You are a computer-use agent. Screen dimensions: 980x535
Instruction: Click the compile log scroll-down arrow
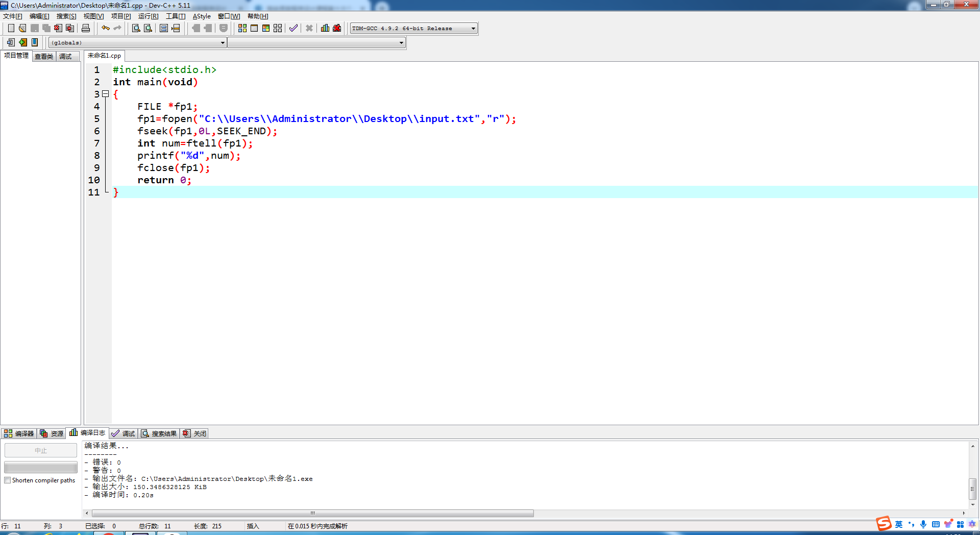click(973, 505)
